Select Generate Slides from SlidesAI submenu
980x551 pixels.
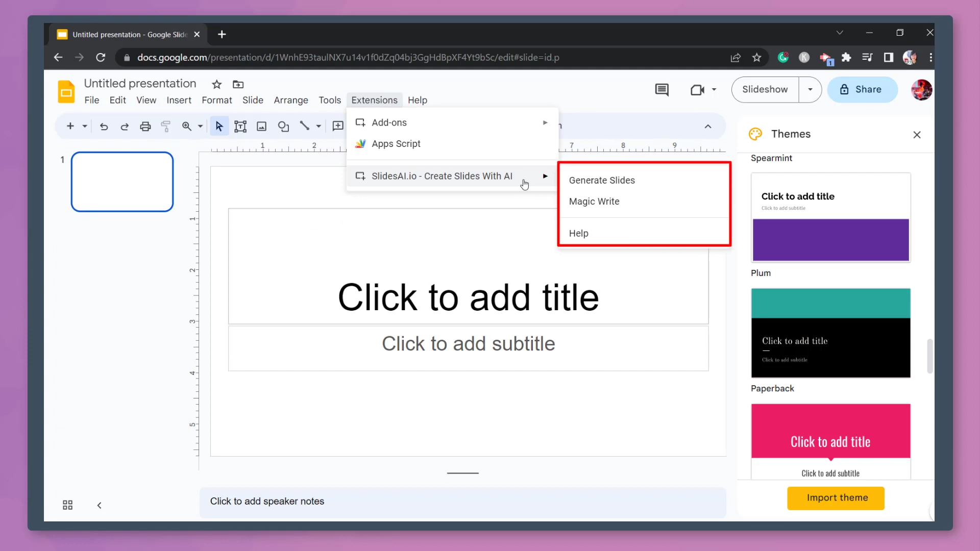pos(602,180)
